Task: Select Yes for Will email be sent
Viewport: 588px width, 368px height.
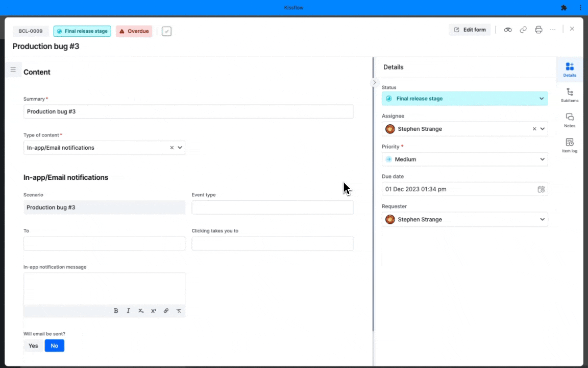Action: [33, 346]
